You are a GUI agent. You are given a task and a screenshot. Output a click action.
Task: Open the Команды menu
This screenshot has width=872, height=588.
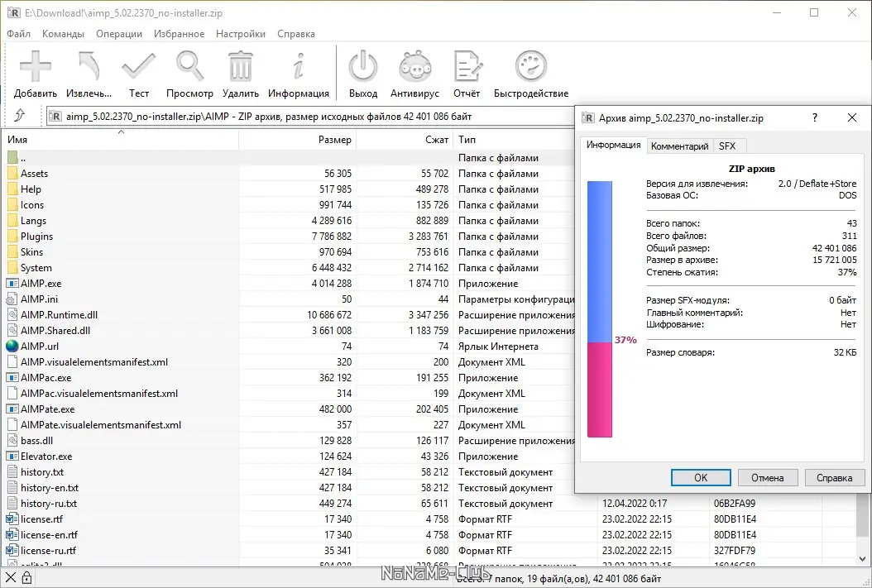(64, 34)
